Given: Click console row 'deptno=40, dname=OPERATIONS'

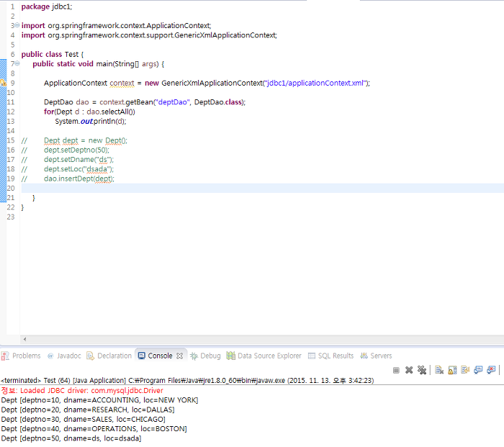Looking at the screenshot, I should tap(94, 429).
